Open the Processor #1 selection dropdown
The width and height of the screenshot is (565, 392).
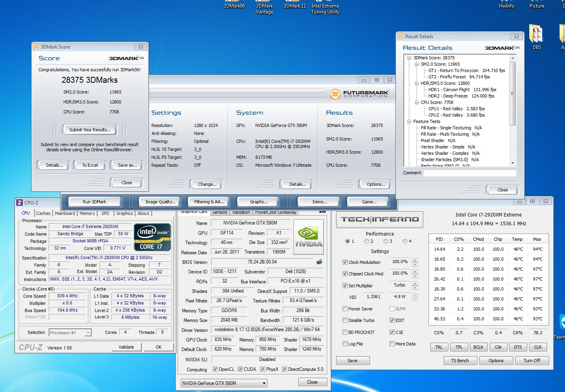[70, 333]
